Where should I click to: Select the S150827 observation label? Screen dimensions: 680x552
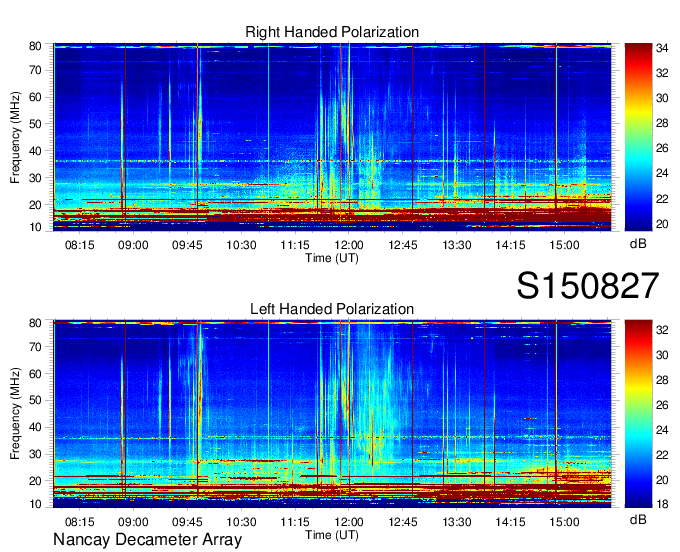click(588, 286)
